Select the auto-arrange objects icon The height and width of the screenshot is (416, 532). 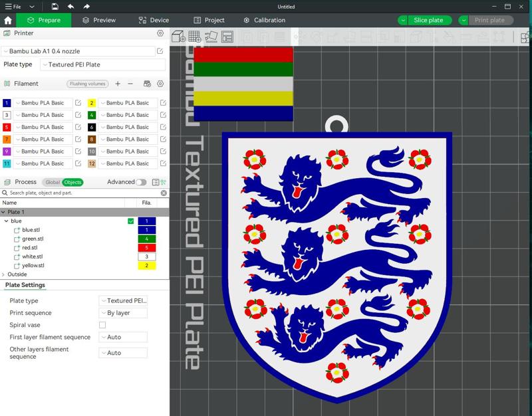[209, 36]
